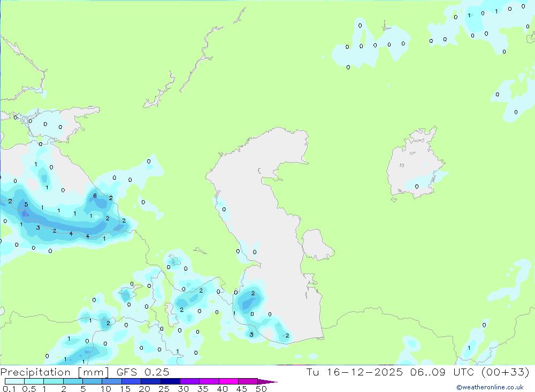Click the legend label '50'

pos(261,389)
